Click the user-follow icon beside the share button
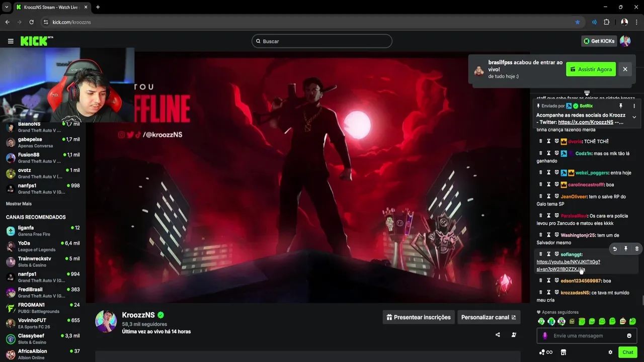Screen dimensions: 644x362 point(514,335)
